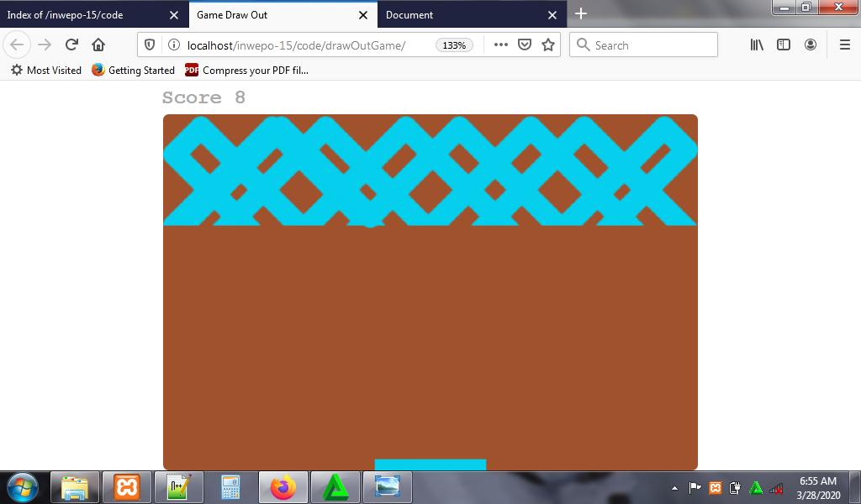Open the Compress your PDF bookmark

click(x=247, y=71)
